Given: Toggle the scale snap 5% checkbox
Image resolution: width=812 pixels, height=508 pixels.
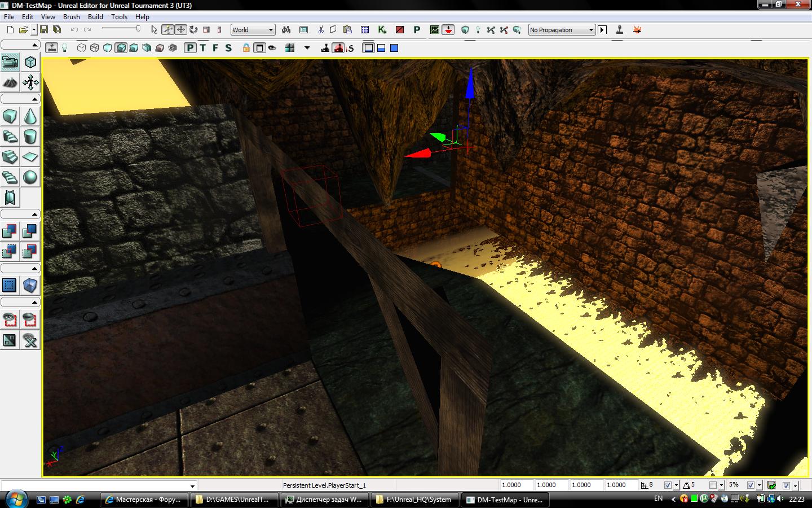Looking at the screenshot, I should tap(751, 485).
